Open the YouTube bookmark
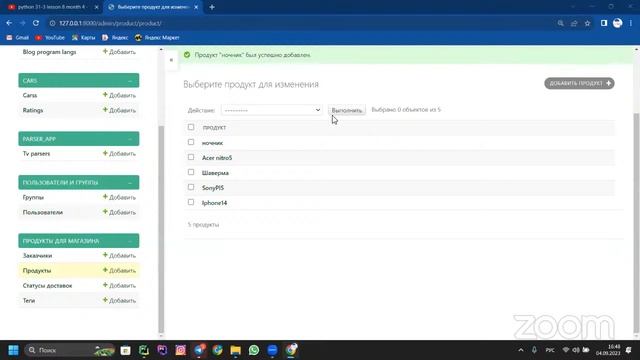Screen dimensions: 640x360 pos(50,38)
